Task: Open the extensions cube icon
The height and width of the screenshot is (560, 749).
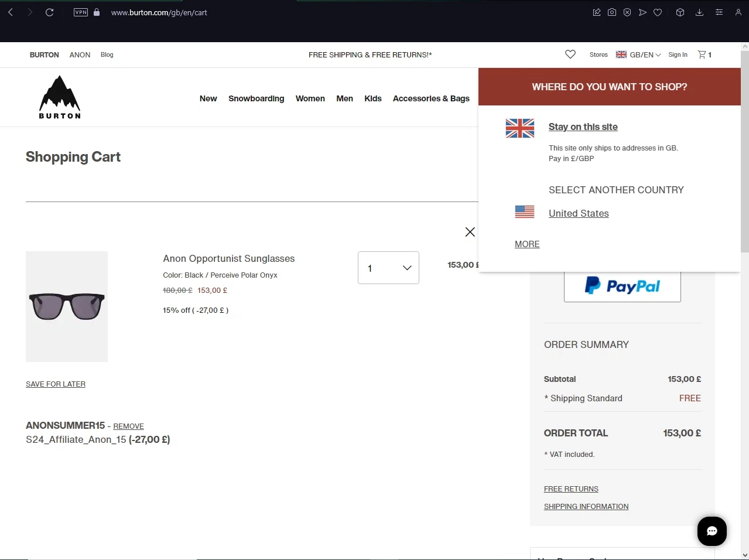Action: (680, 12)
